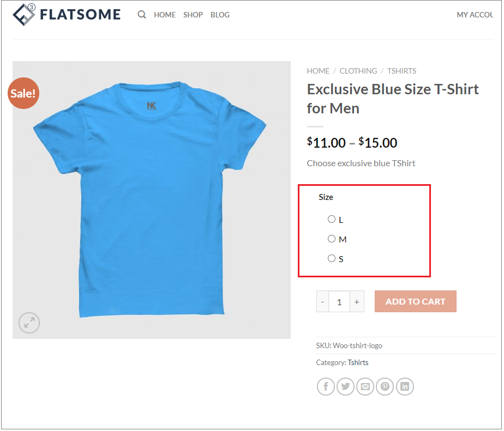Open the Shop menu item

[x=193, y=15]
